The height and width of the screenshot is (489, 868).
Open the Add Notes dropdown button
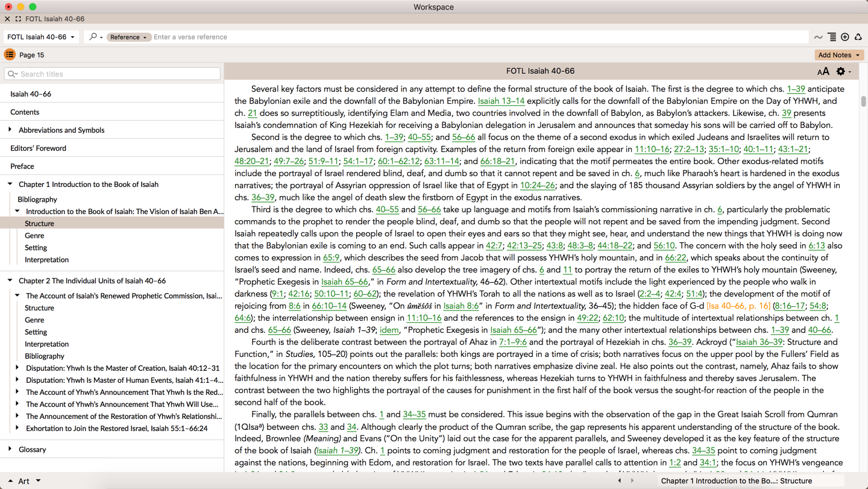(839, 55)
